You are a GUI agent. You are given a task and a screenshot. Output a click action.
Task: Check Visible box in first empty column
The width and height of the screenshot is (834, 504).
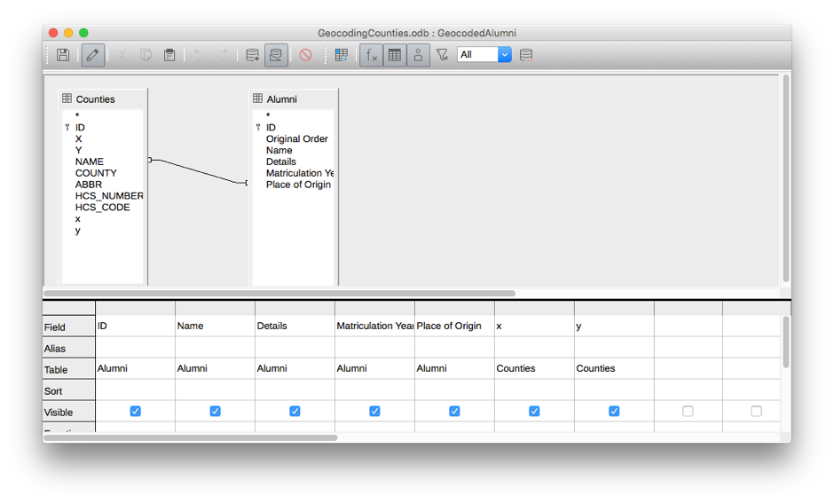(x=688, y=412)
